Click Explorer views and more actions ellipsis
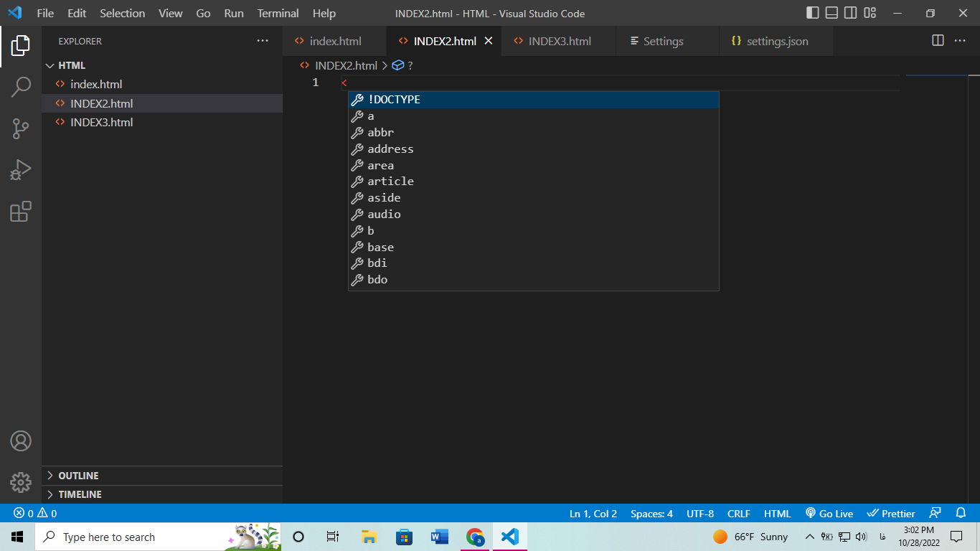980x551 pixels. coord(263,41)
